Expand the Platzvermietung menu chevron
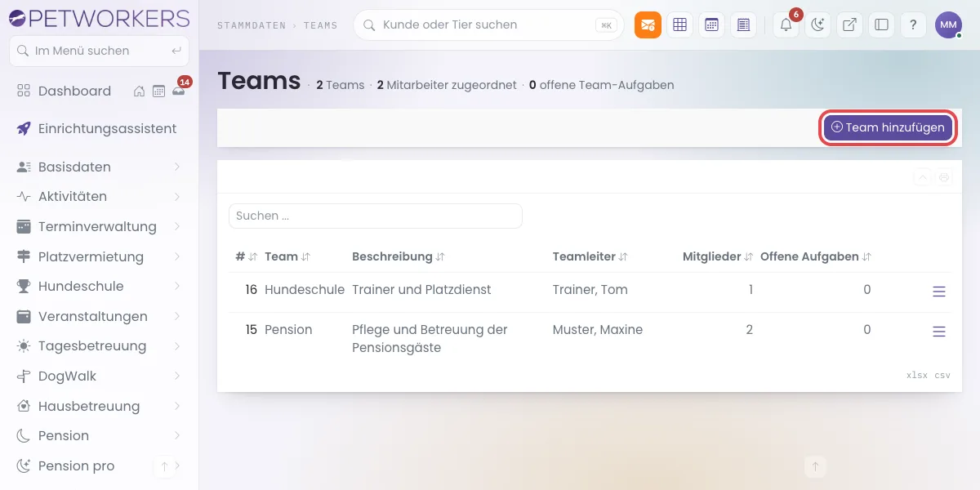 pos(177,256)
